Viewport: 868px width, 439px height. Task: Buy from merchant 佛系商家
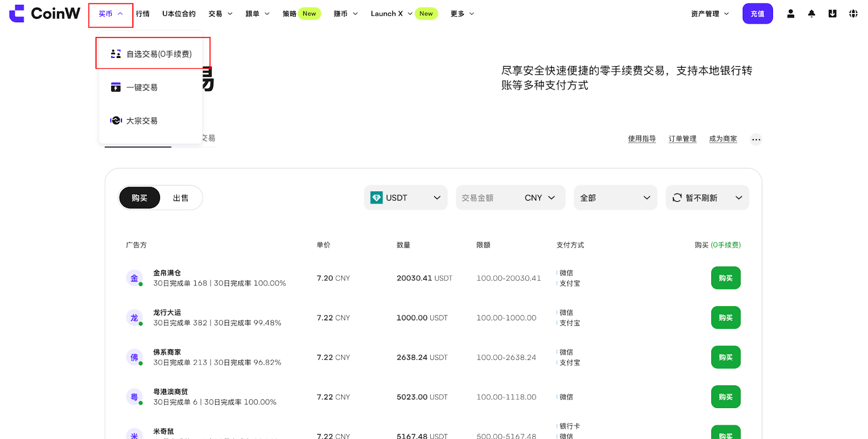pos(726,357)
